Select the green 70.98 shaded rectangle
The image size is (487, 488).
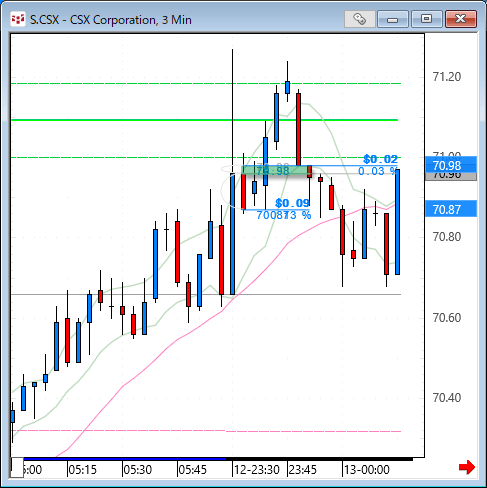tap(275, 170)
